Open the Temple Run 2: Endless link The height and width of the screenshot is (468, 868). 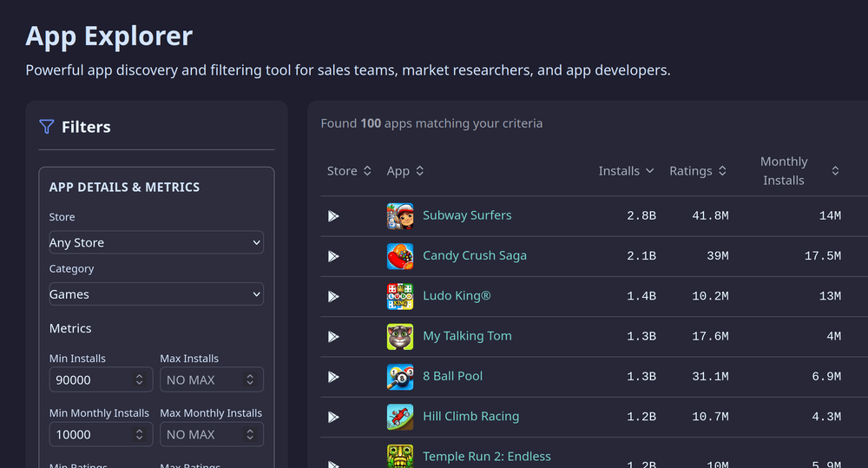coord(487,457)
